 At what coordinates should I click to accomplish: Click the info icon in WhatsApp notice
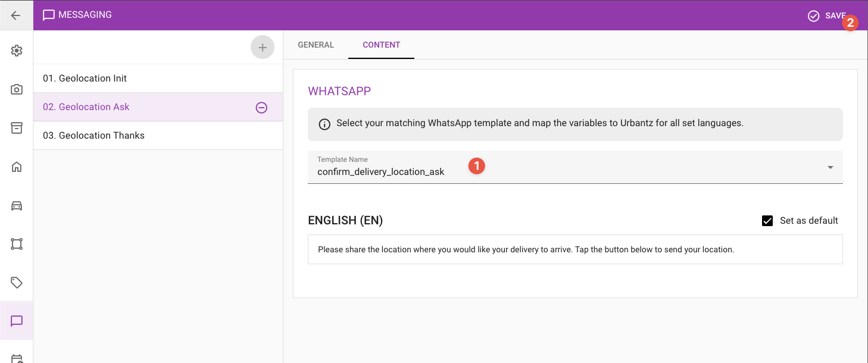click(324, 124)
